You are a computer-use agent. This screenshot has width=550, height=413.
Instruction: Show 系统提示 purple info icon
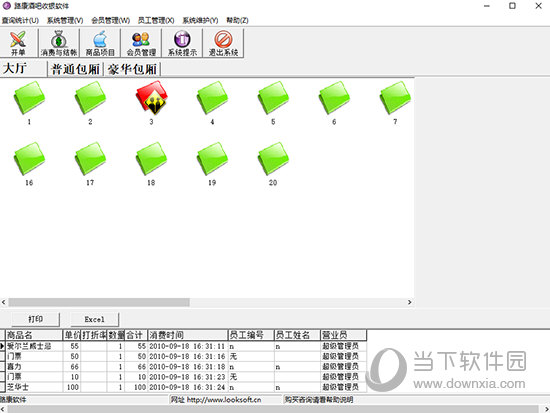(182, 43)
